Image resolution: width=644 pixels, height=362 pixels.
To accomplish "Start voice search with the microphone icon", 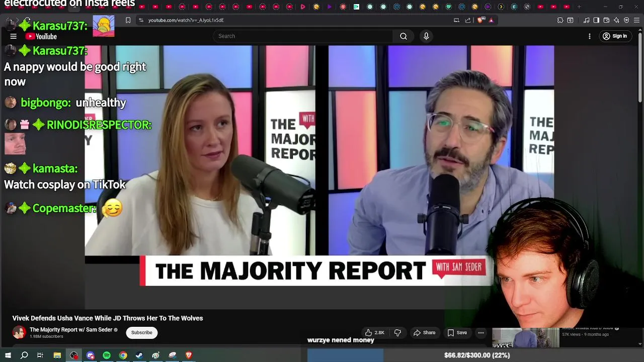I will click(x=426, y=36).
